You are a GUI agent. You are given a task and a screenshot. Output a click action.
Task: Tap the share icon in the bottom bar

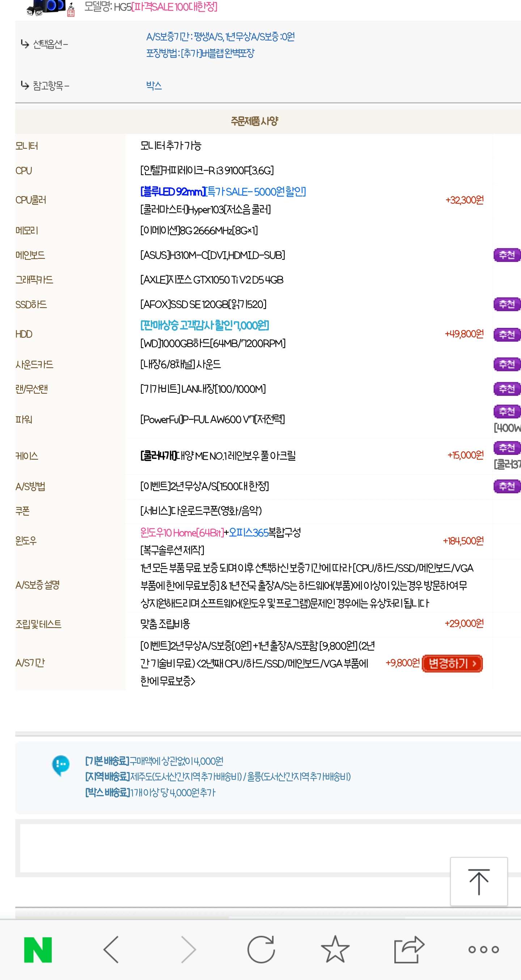pos(409,950)
